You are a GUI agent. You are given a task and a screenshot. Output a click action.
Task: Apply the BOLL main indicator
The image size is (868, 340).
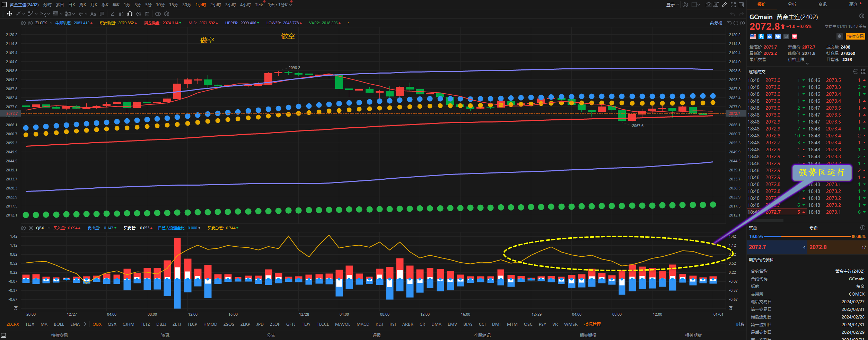(59, 324)
